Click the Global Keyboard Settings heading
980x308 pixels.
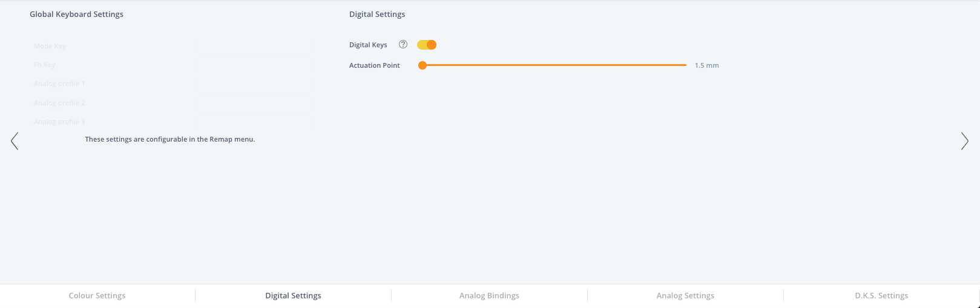76,14
